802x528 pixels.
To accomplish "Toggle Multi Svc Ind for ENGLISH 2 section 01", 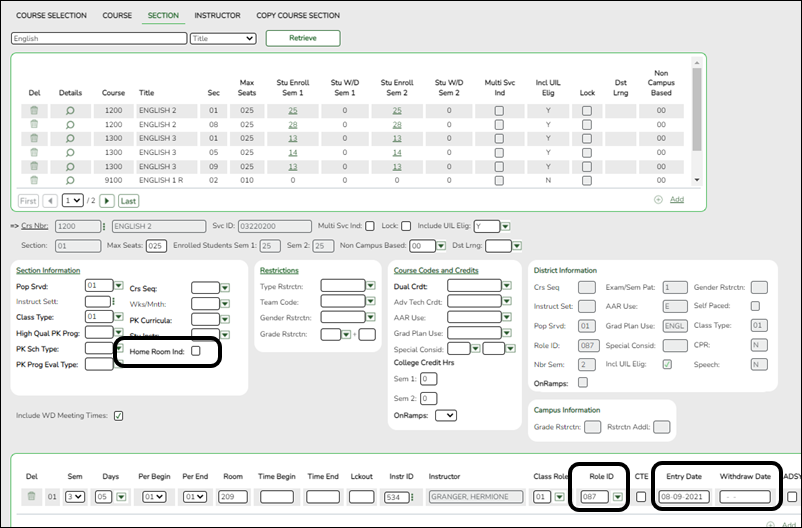I will (499, 111).
